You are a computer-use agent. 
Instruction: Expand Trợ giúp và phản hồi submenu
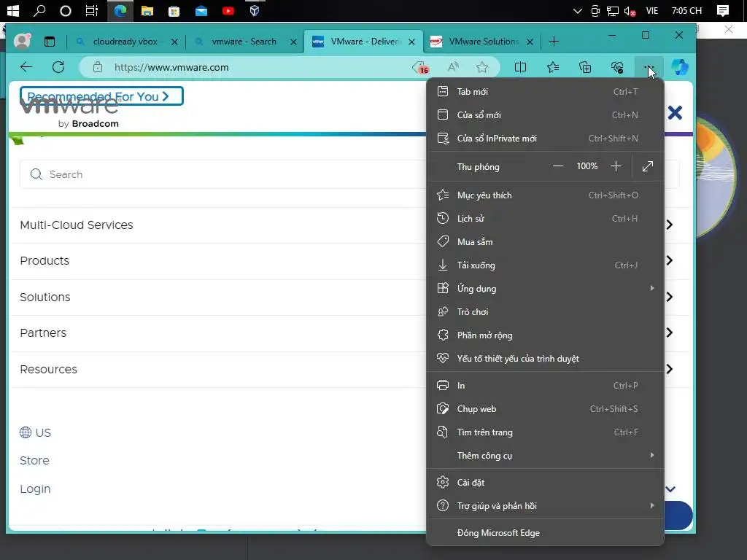click(x=545, y=506)
